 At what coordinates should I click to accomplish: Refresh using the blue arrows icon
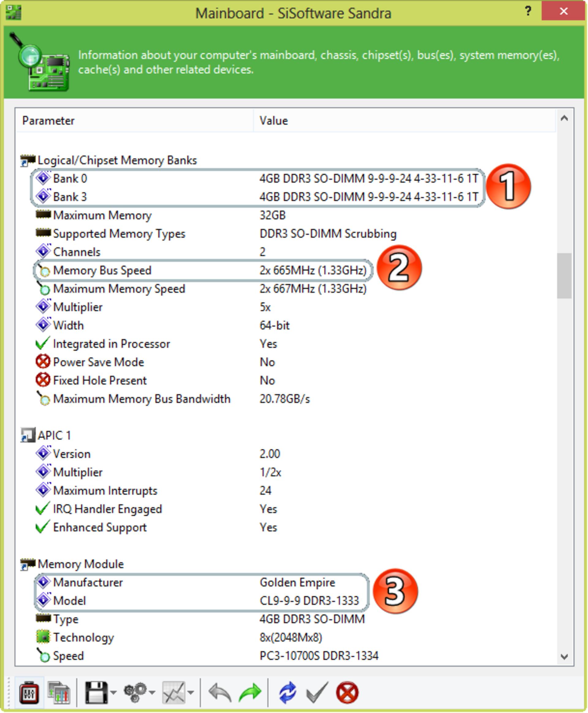[288, 692]
